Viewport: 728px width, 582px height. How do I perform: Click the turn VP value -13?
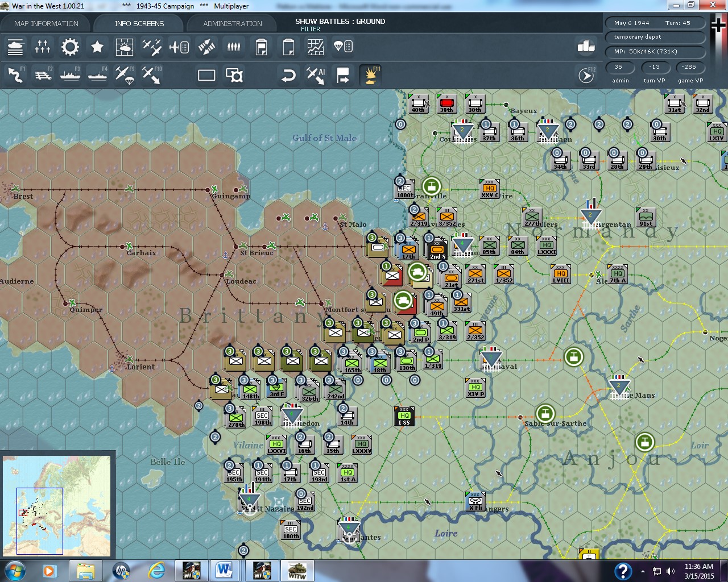tap(655, 66)
